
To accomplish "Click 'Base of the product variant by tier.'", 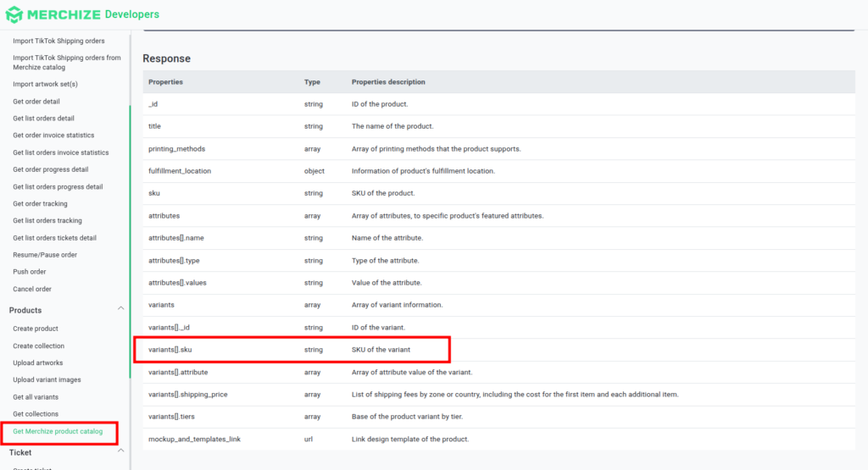I will point(407,417).
